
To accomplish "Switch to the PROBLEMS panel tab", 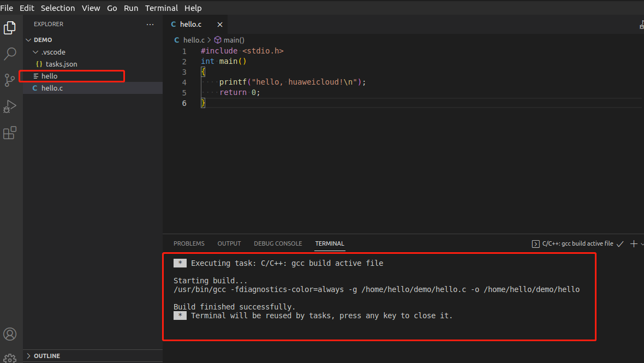I will point(189,243).
